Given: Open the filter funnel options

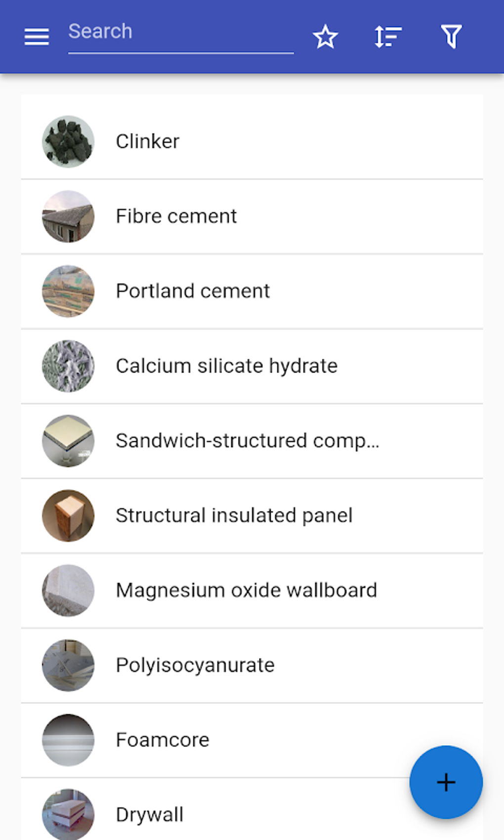Looking at the screenshot, I should point(451,37).
